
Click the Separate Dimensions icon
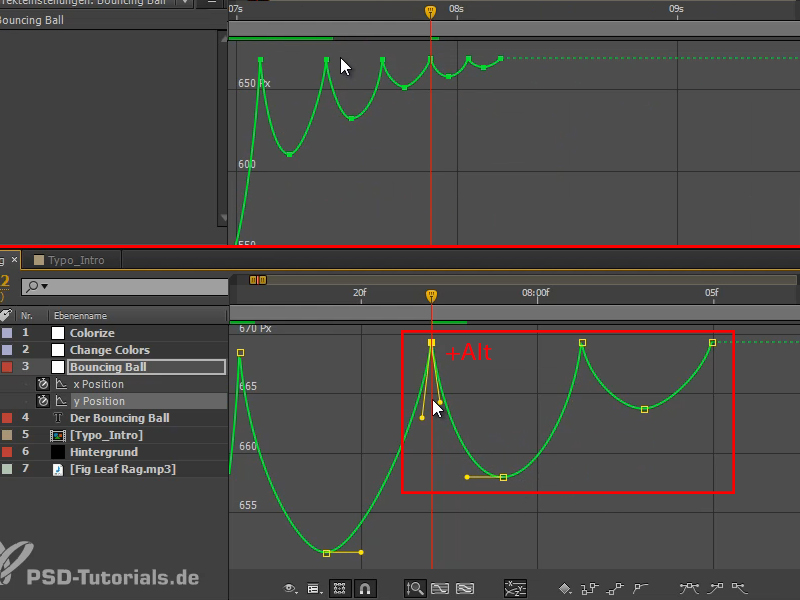coord(514,588)
